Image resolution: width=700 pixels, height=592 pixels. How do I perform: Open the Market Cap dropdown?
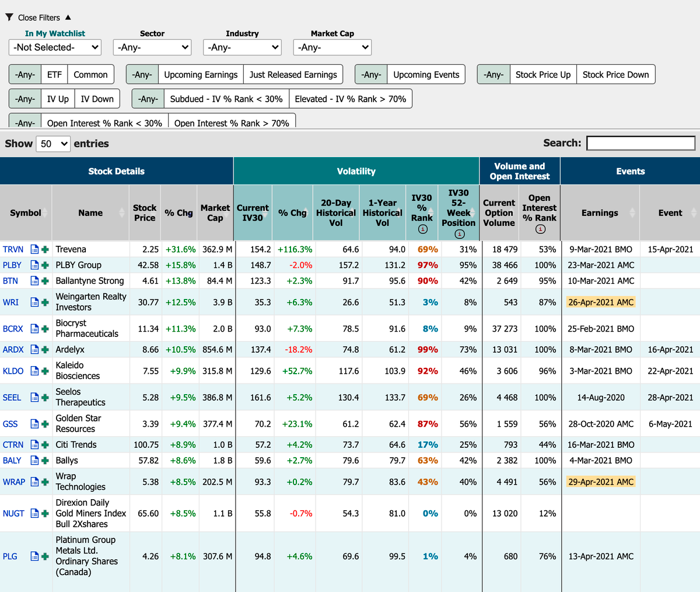332,47
